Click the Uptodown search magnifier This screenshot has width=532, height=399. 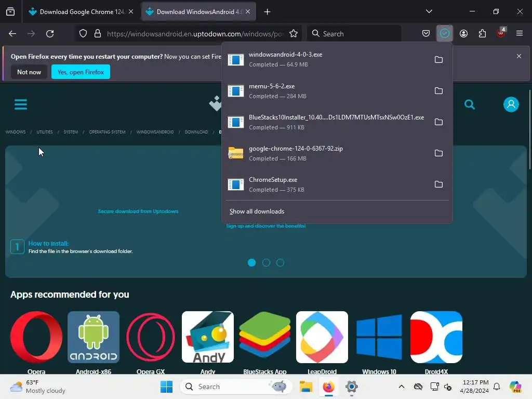pyautogui.click(x=470, y=104)
